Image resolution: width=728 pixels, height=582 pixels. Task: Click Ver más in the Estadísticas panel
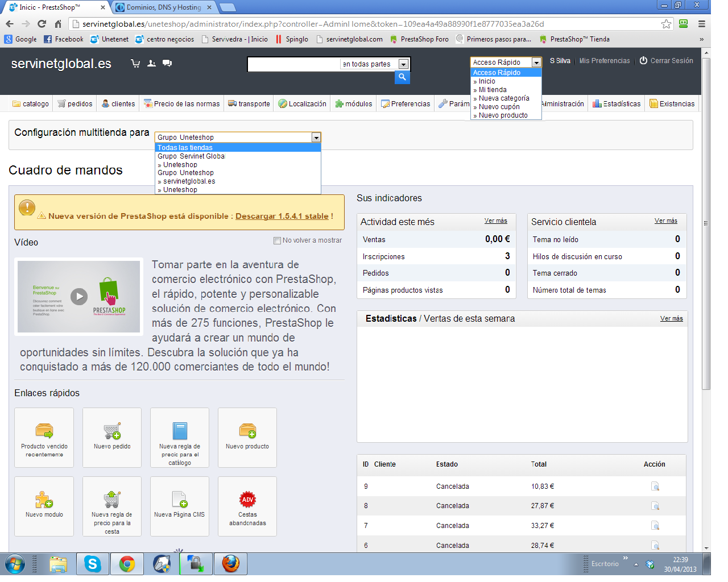point(672,318)
